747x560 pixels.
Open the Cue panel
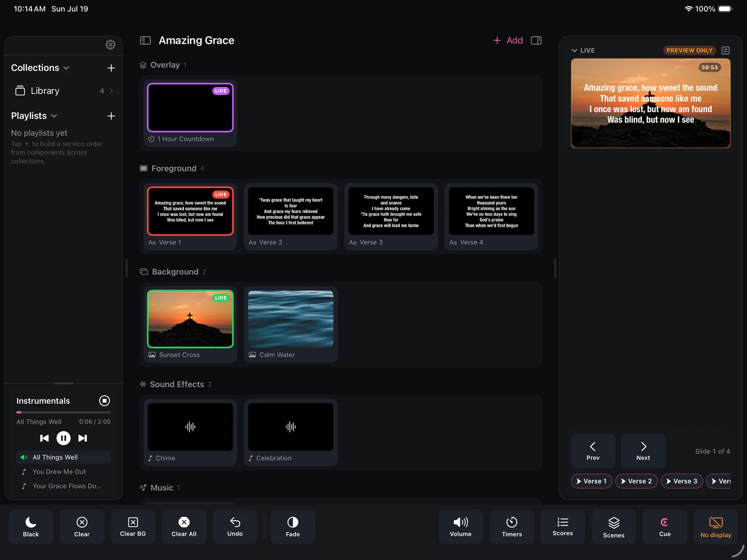click(x=665, y=526)
